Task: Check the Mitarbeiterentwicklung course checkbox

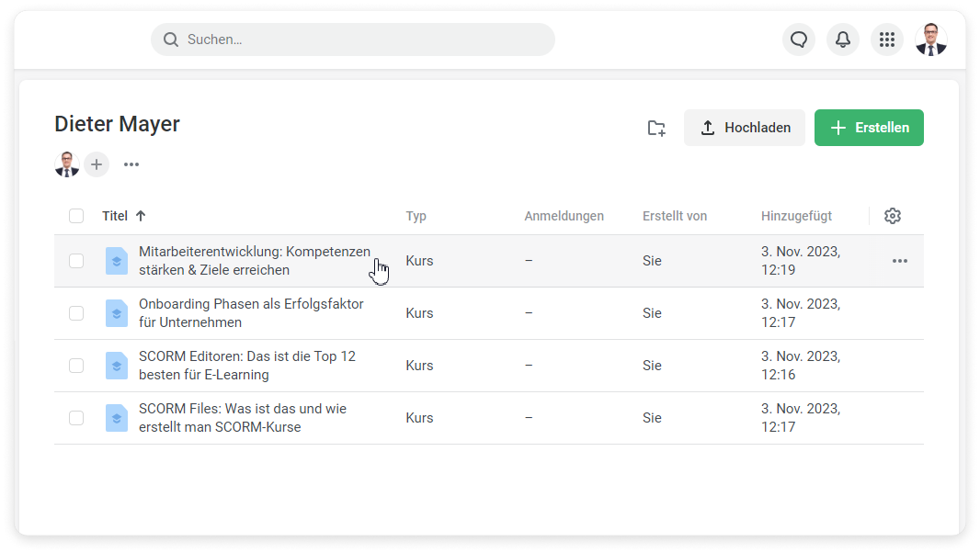Action: (x=76, y=261)
